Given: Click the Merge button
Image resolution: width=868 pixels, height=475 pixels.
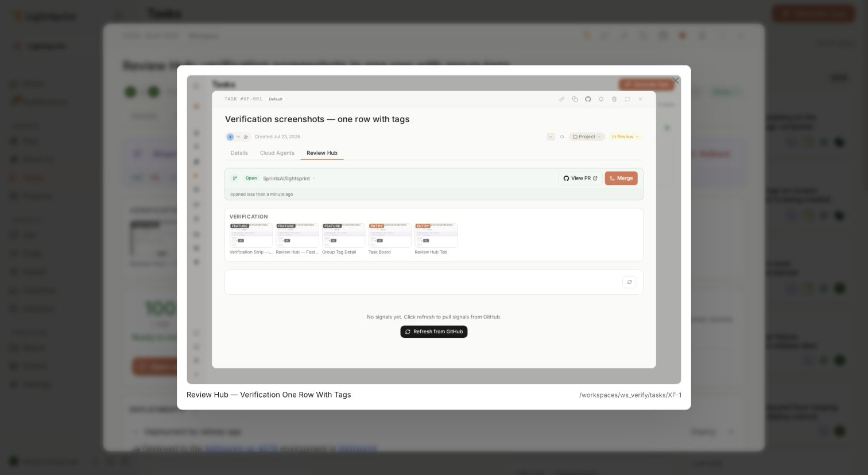Looking at the screenshot, I should (x=621, y=178).
